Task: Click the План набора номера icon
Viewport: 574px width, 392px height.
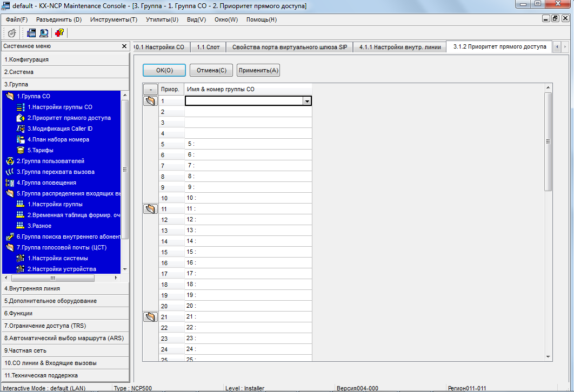Action: 21,139
